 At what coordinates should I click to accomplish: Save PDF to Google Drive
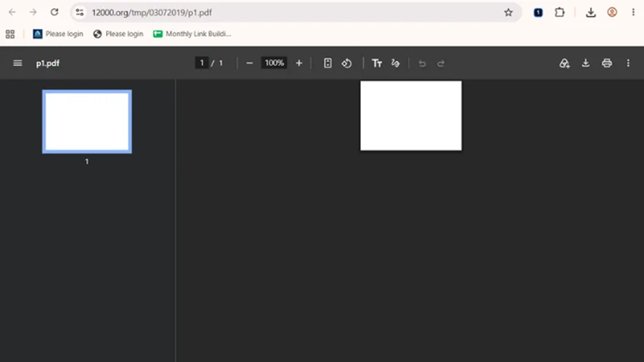click(x=565, y=64)
